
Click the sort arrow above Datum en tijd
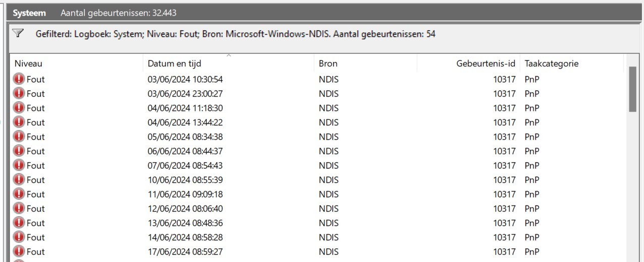[229, 55]
